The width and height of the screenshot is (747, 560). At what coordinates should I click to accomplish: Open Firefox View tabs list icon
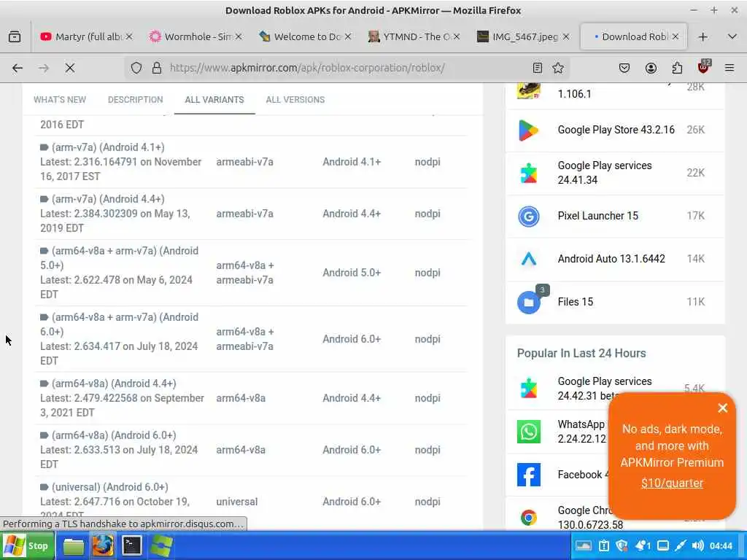[15, 36]
